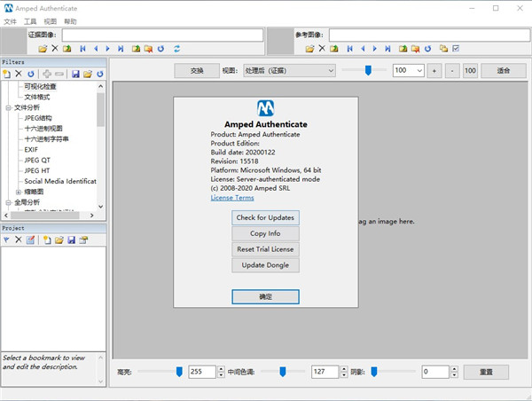Delete filter with X in Filters toolbar
Image resolution: width=532 pixels, height=401 pixels.
tap(19, 74)
